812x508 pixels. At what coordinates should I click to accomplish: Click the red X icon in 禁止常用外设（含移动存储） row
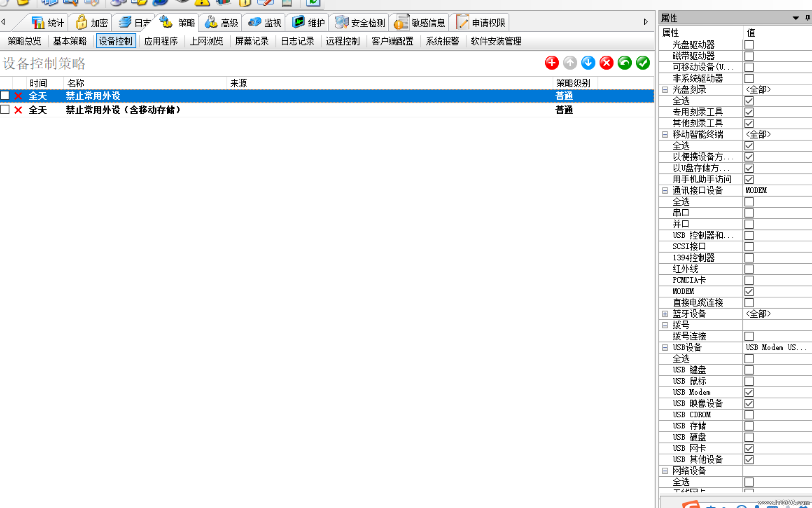pos(18,110)
